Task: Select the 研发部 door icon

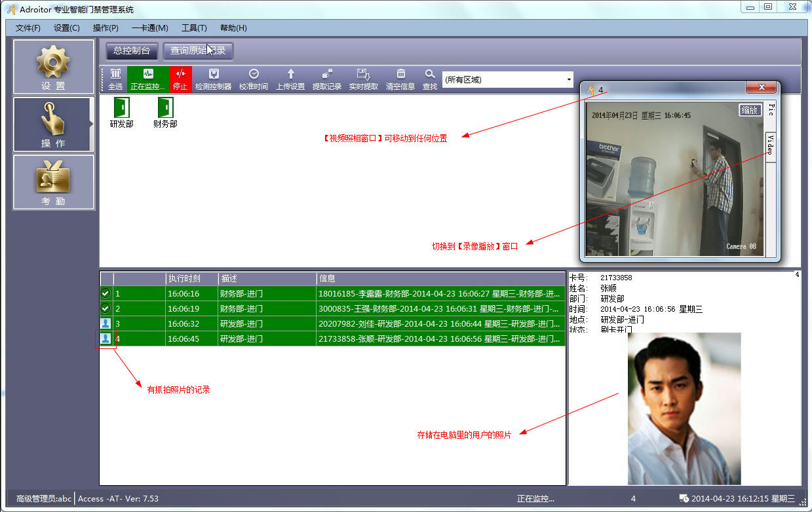Action: coord(121,107)
